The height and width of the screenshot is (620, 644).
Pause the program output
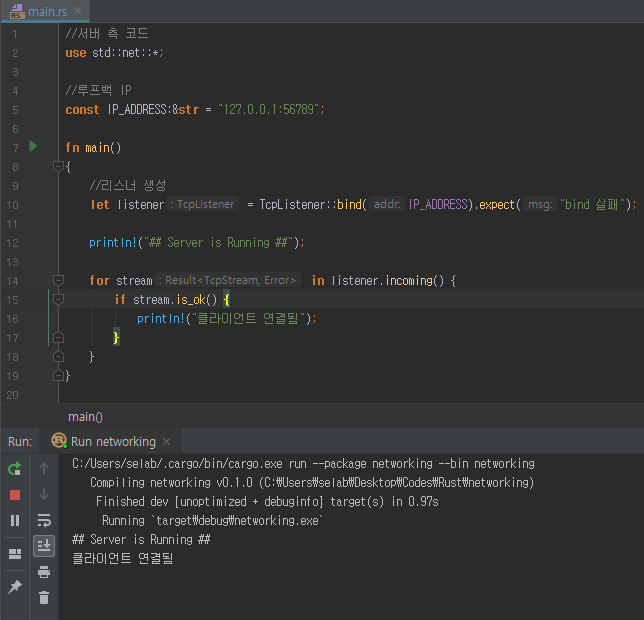pos(15,520)
